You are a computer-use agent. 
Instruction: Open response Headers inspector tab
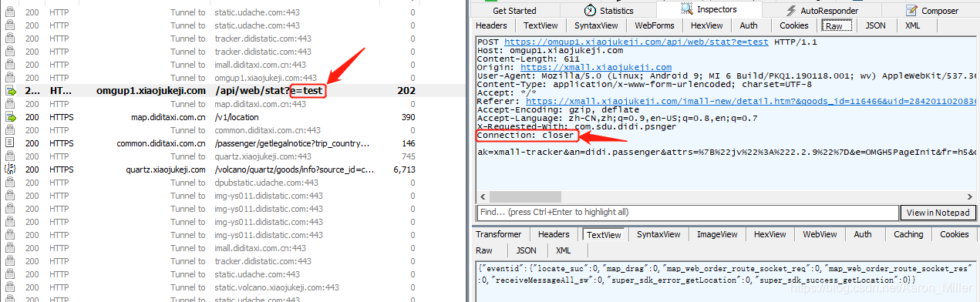[554, 234]
